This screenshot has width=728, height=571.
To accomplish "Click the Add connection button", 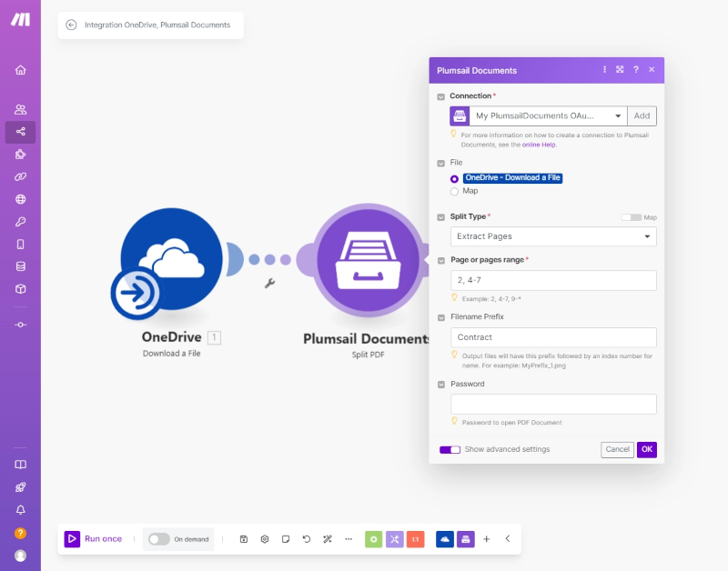I will point(642,116).
